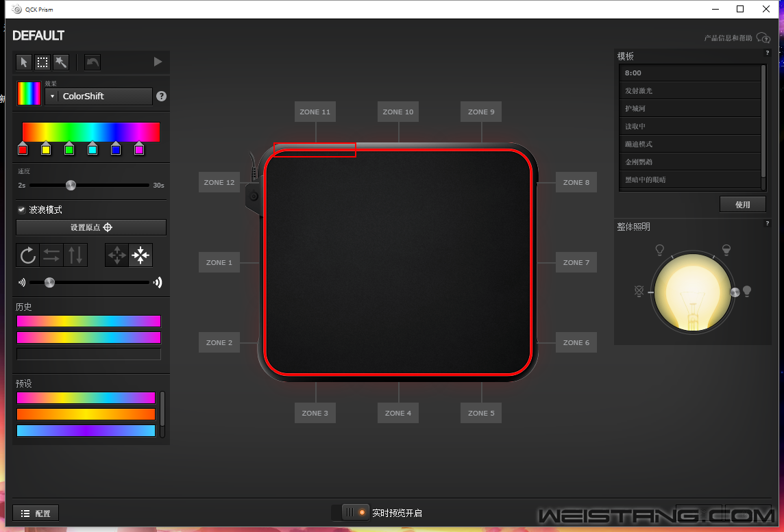
Task: Select the 发射激光 template
Action: [x=690, y=91]
